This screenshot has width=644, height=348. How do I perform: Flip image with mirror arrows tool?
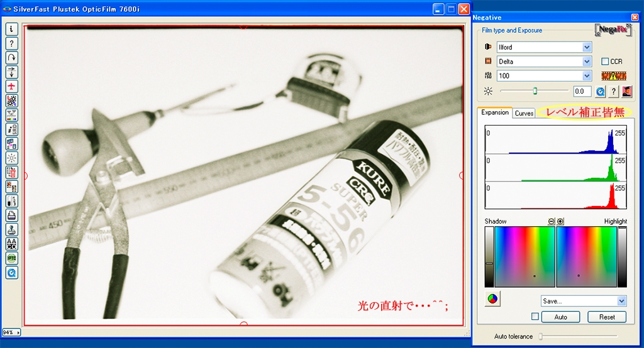point(11,72)
